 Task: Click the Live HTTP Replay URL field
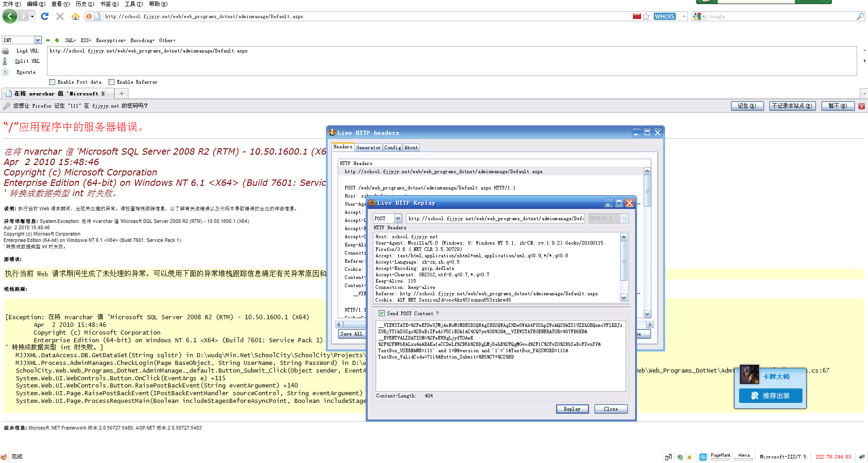495,218
